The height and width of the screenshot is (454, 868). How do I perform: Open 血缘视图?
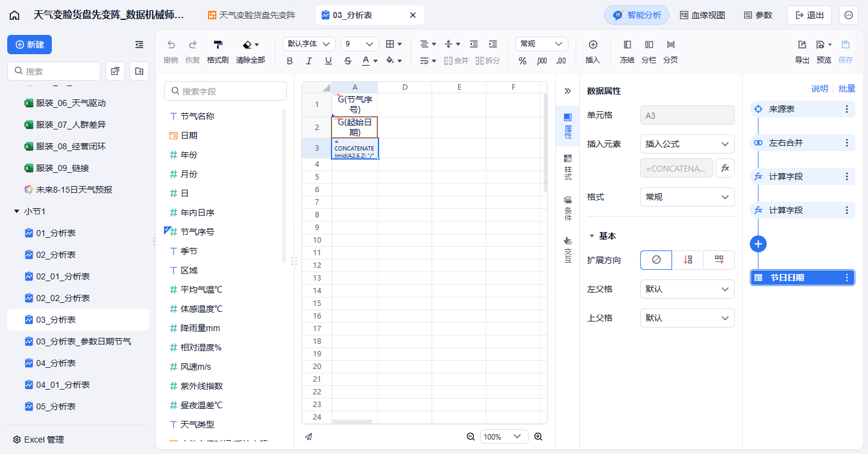702,15
